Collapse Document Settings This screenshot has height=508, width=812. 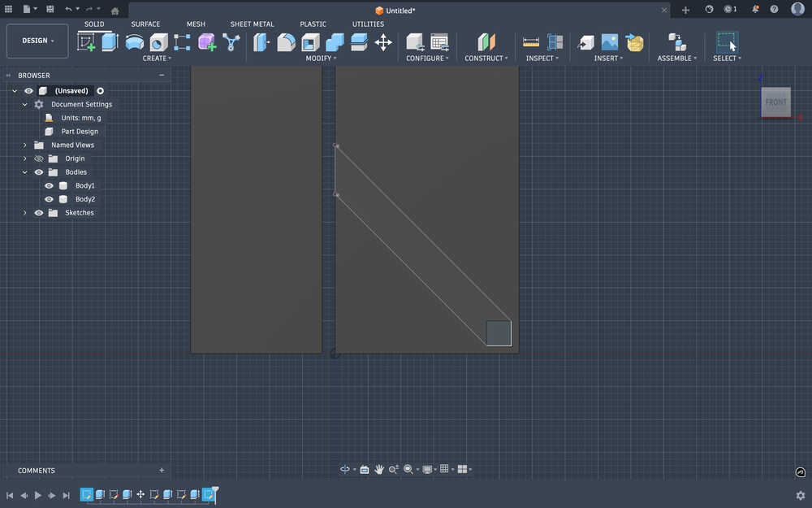click(24, 104)
